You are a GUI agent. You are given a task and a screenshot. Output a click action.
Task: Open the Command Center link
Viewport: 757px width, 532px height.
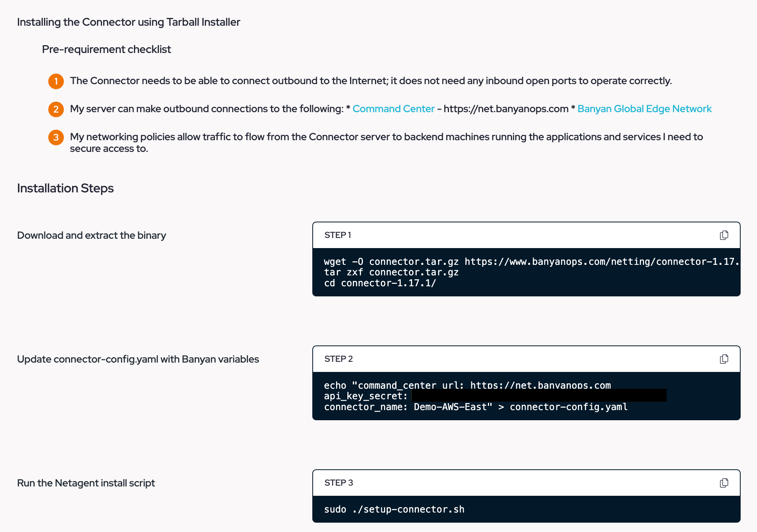point(393,109)
